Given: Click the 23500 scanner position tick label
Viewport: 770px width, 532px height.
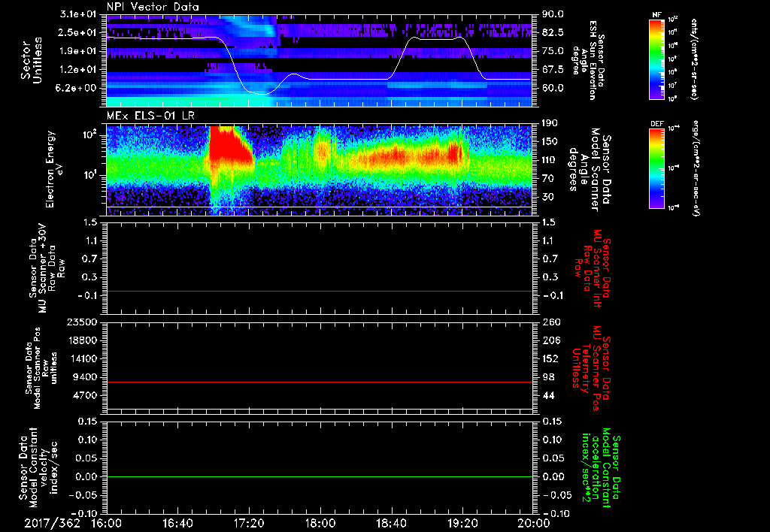Looking at the screenshot, I should [83, 322].
